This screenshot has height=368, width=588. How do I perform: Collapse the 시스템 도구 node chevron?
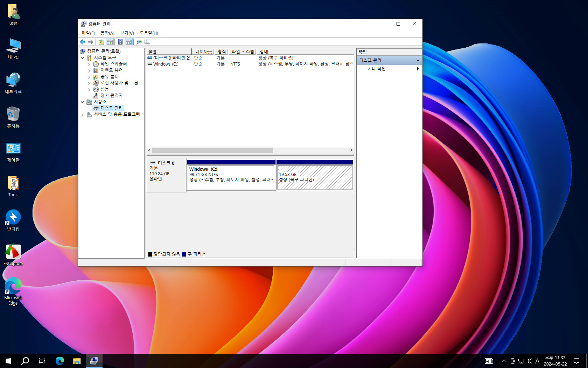(83, 58)
